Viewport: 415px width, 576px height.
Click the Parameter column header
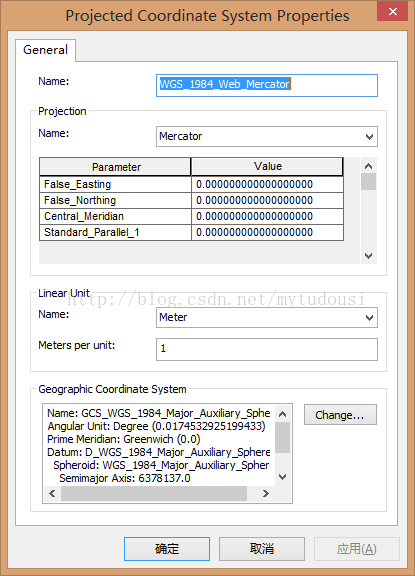click(115, 167)
